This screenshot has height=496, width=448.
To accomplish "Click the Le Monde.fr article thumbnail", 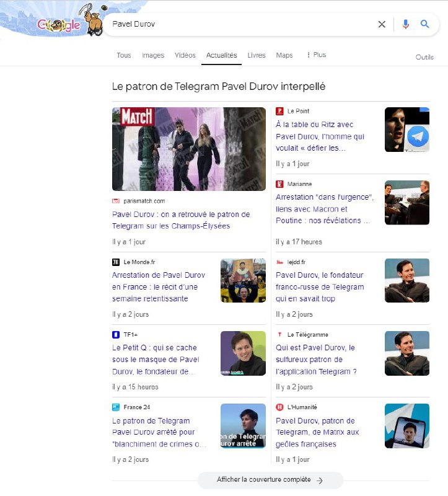I will (x=243, y=281).
